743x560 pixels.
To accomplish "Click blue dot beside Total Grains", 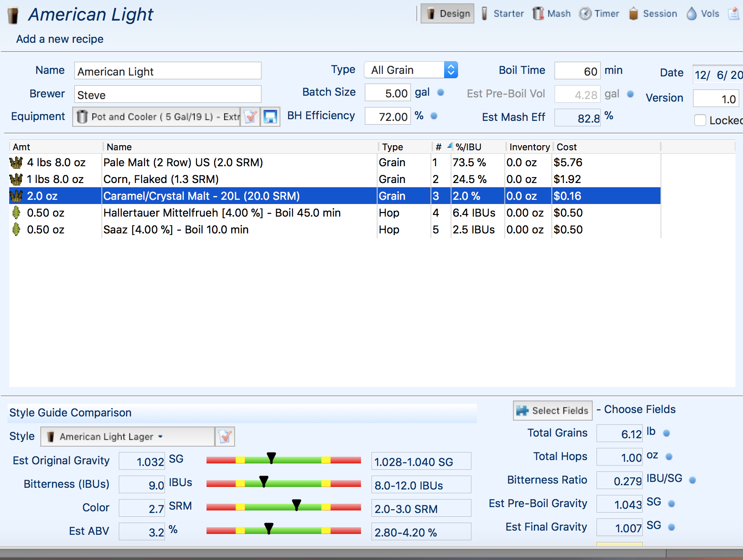I will 666,433.
